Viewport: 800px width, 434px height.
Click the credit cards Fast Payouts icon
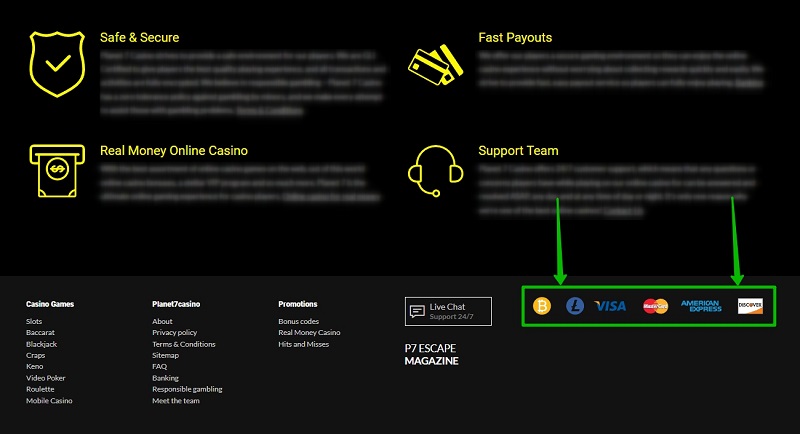pos(436,64)
